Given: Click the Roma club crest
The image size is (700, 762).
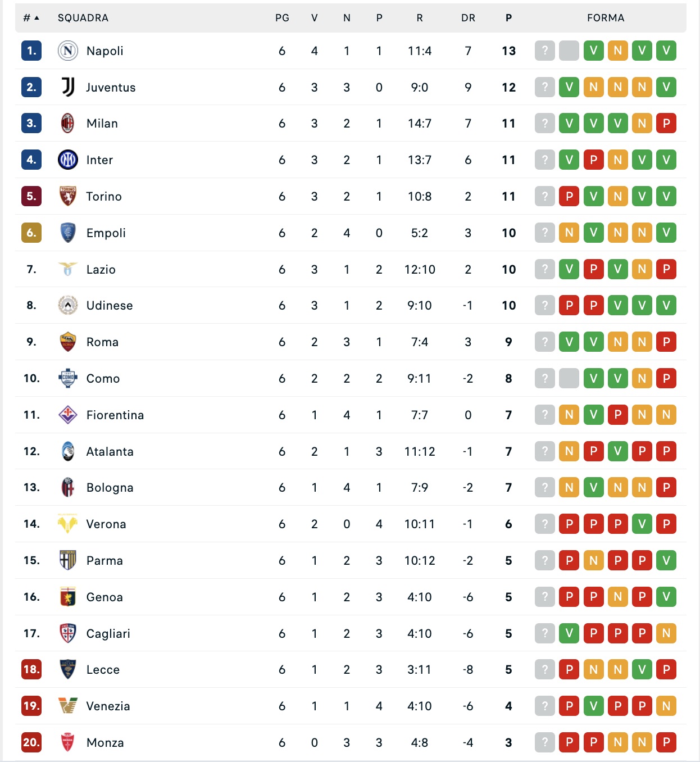Looking at the screenshot, I should tap(67, 342).
